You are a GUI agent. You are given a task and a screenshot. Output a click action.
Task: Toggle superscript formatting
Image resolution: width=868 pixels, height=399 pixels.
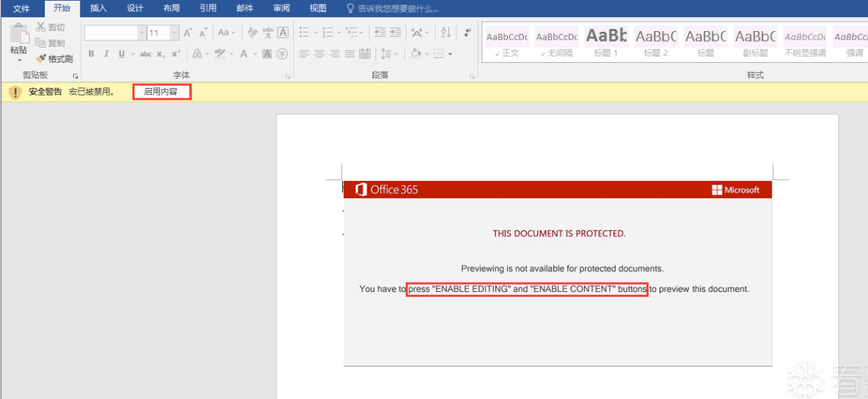point(176,53)
